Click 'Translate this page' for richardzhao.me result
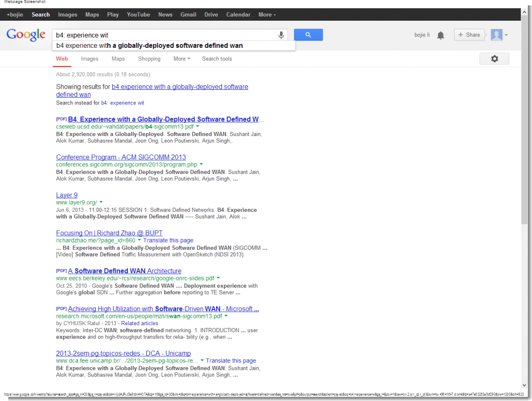The height and width of the screenshot is (401, 532). (x=168, y=240)
